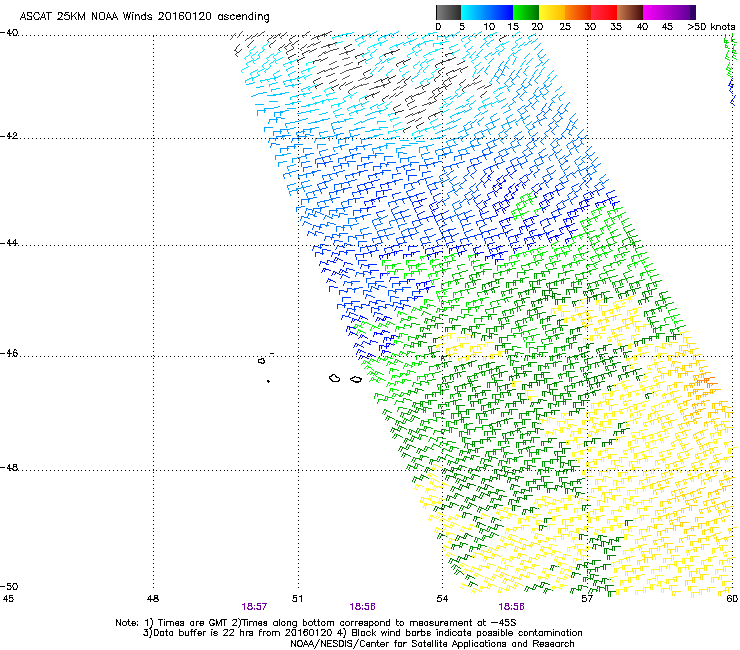Click the purple time label '18:56' near longitude 55
This screenshot has width=740, height=650.
coord(512,607)
